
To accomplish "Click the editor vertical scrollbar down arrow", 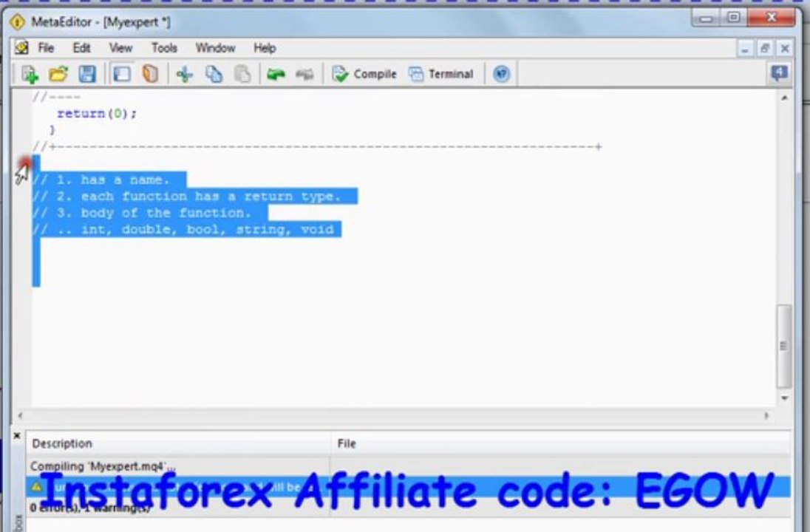I will [784, 398].
